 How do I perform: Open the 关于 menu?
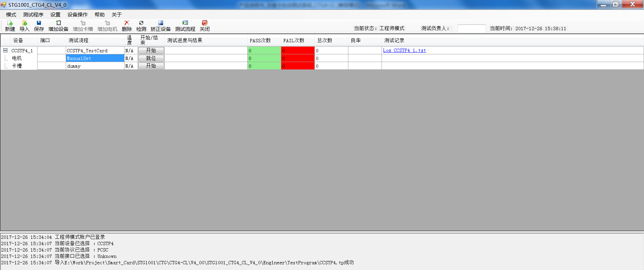coord(117,15)
